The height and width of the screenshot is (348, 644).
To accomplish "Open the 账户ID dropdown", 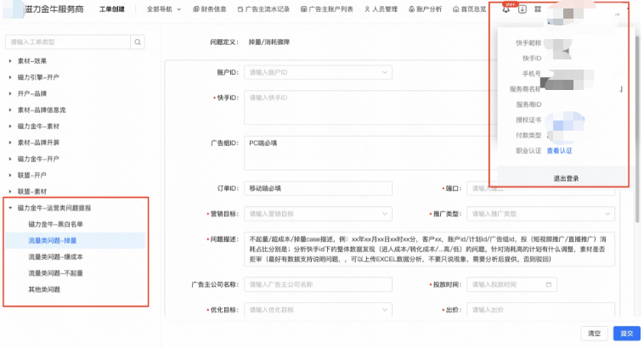I will (x=318, y=72).
